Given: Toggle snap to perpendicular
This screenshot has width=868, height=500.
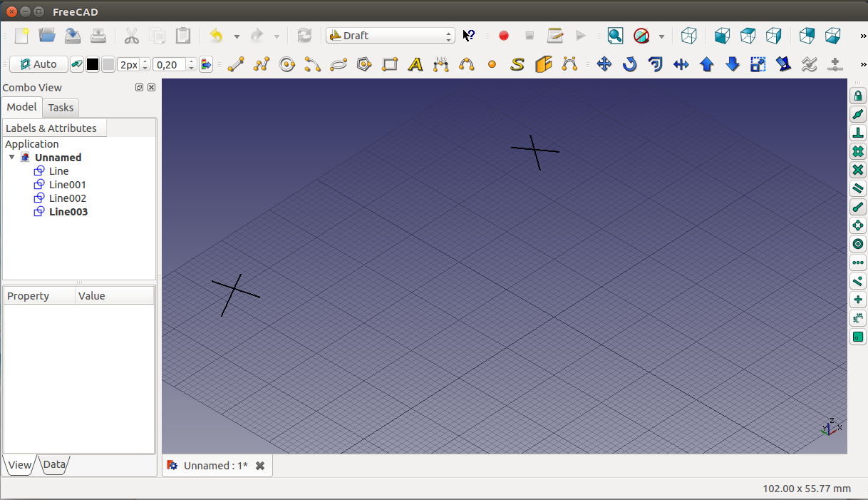Looking at the screenshot, I should (858, 133).
